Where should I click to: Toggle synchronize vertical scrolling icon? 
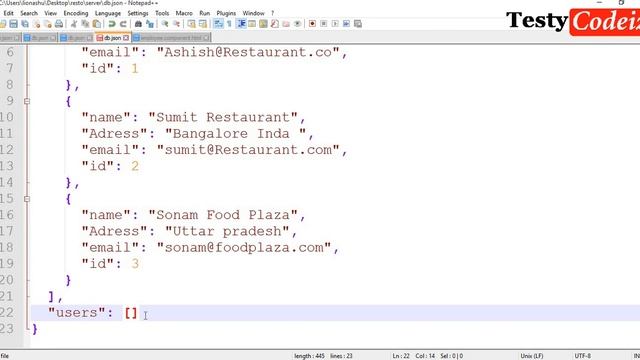coord(191,24)
